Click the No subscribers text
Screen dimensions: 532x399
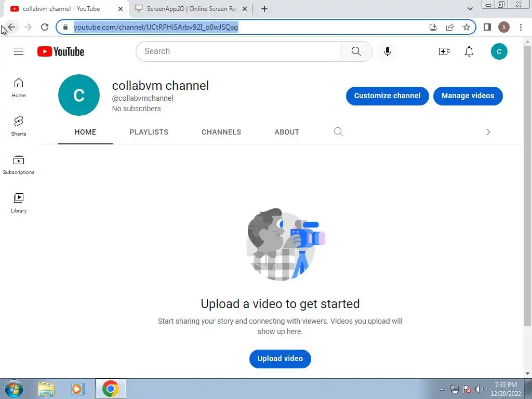click(137, 109)
